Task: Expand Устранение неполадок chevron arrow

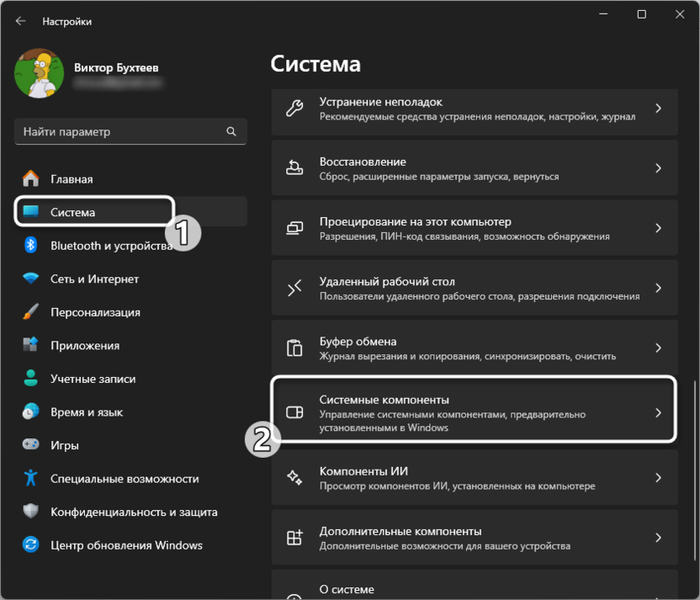Action: [658, 109]
